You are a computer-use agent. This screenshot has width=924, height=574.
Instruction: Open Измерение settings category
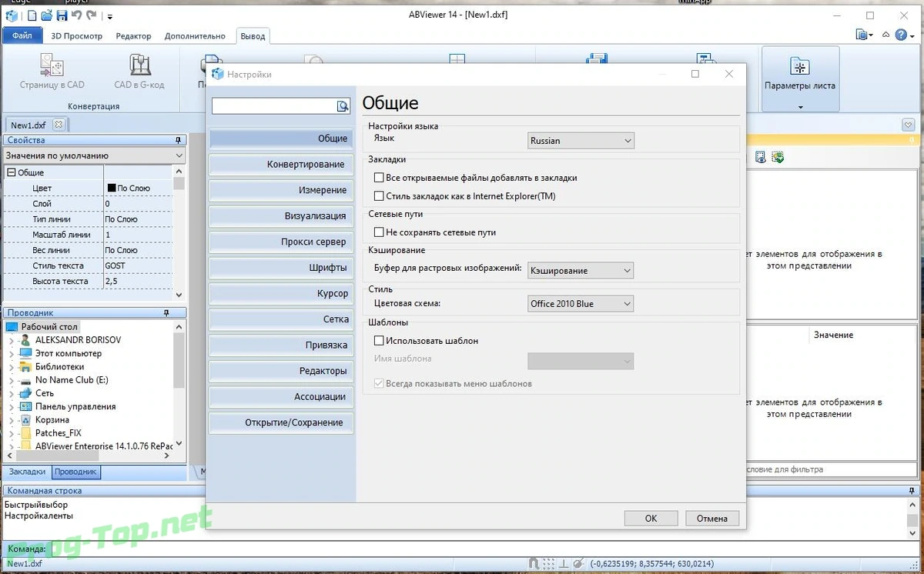(281, 190)
